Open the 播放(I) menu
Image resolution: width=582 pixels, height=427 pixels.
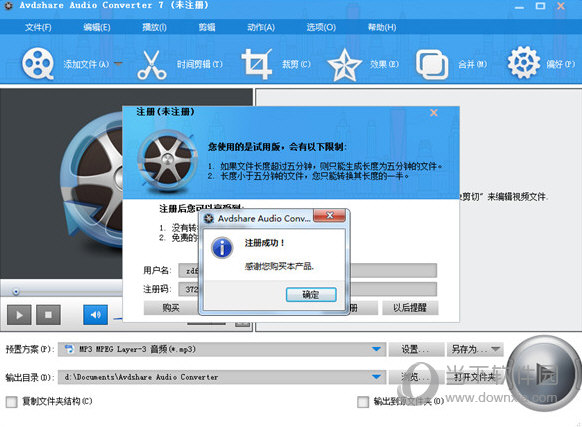pos(154,27)
